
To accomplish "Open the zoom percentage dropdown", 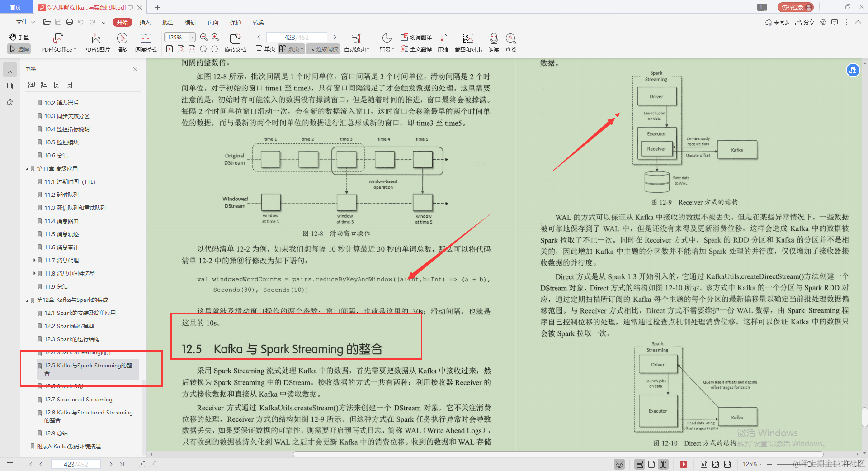I will (192, 37).
